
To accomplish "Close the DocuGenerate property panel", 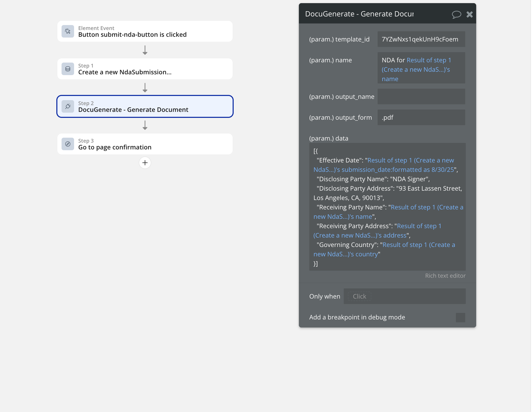I will click(470, 14).
